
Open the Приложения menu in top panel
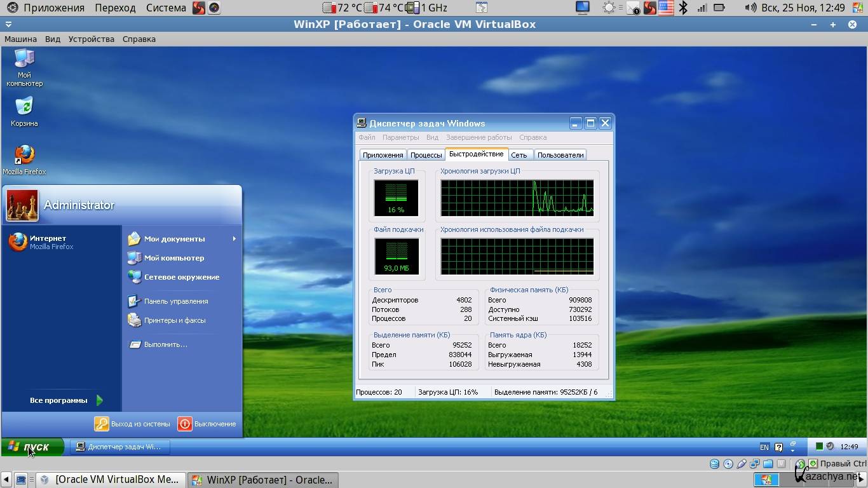pyautogui.click(x=54, y=8)
